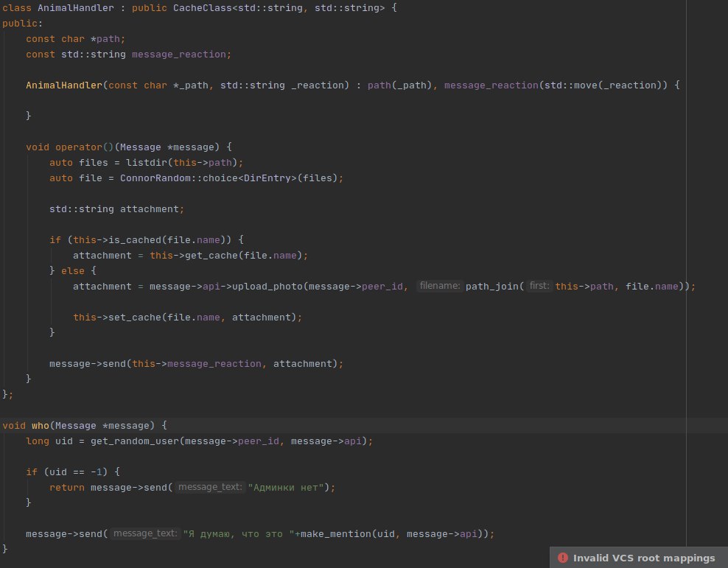Click the red error icon in VCS notification
Image resolution: width=728 pixels, height=568 pixels.
pyautogui.click(x=563, y=558)
